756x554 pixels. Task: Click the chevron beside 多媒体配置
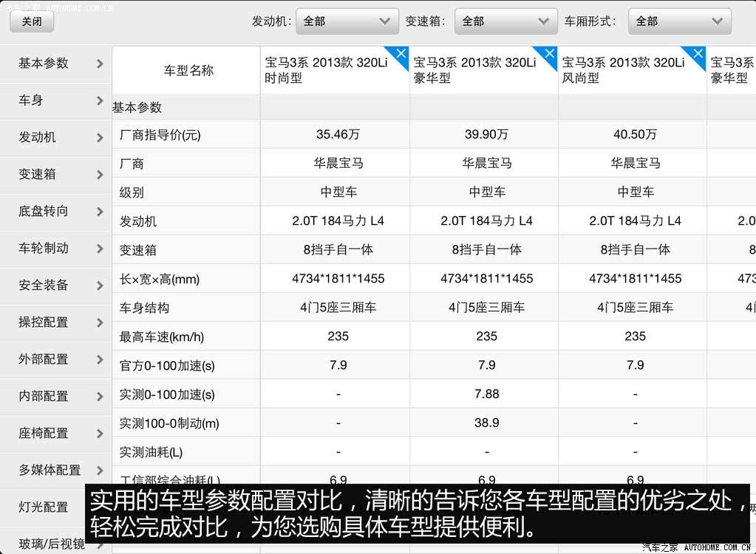(100, 470)
